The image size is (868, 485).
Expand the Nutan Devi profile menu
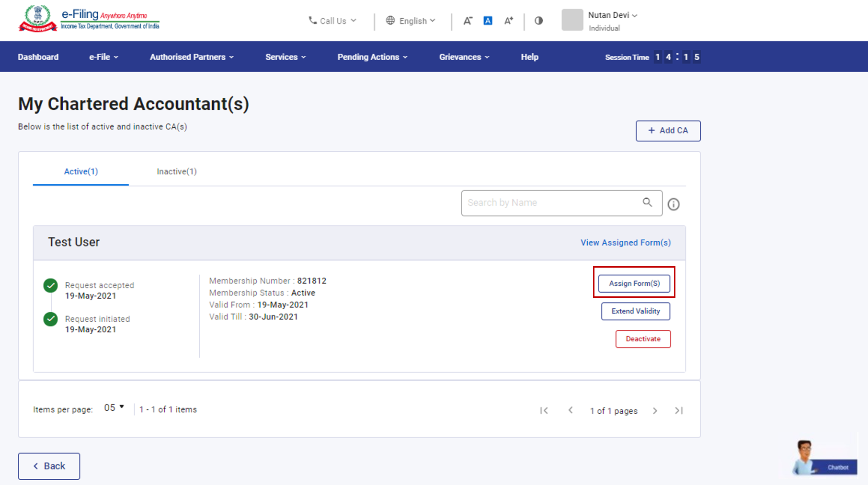click(x=612, y=15)
